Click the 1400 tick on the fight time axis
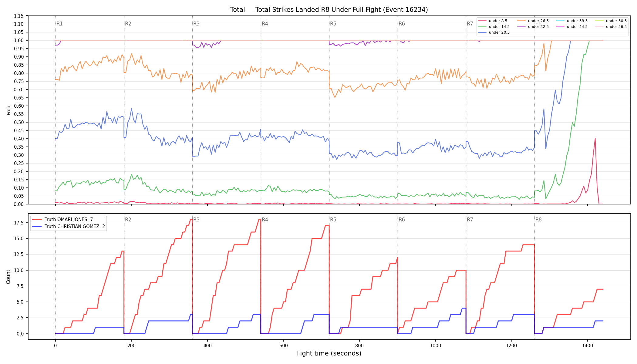The image size is (637, 364). click(588, 345)
